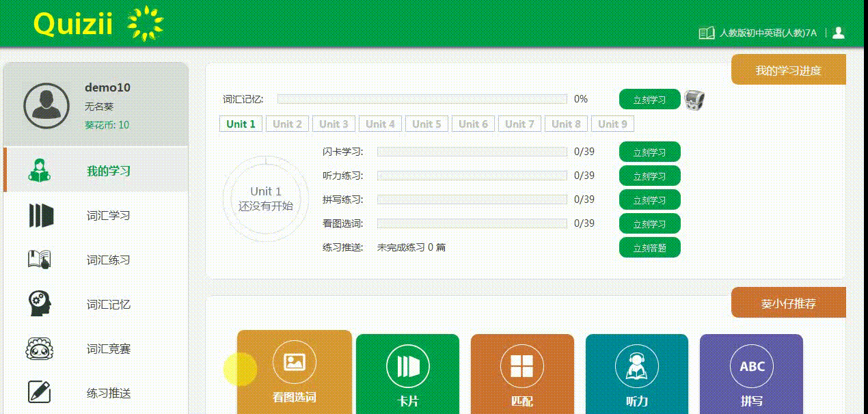The image size is (868, 414).
Task: Launch the 匹配 matching game tile
Action: [x=522, y=374]
